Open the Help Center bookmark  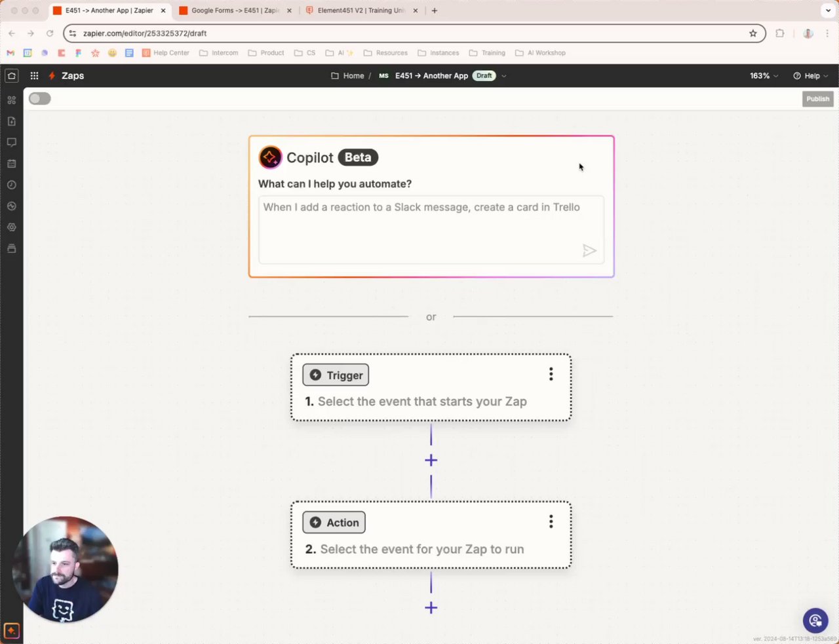click(x=166, y=53)
